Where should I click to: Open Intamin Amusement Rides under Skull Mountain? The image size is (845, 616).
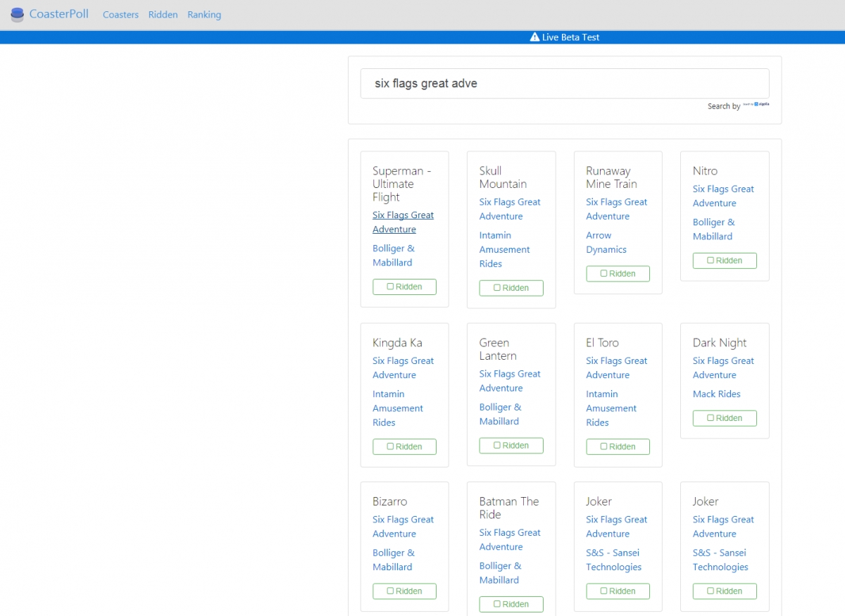coord(505,249)
